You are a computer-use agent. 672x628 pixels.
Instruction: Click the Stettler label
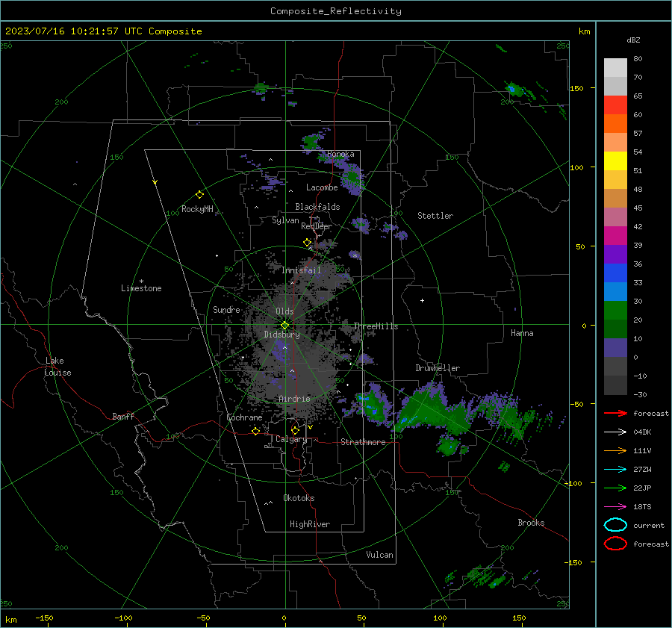point(435,216)
